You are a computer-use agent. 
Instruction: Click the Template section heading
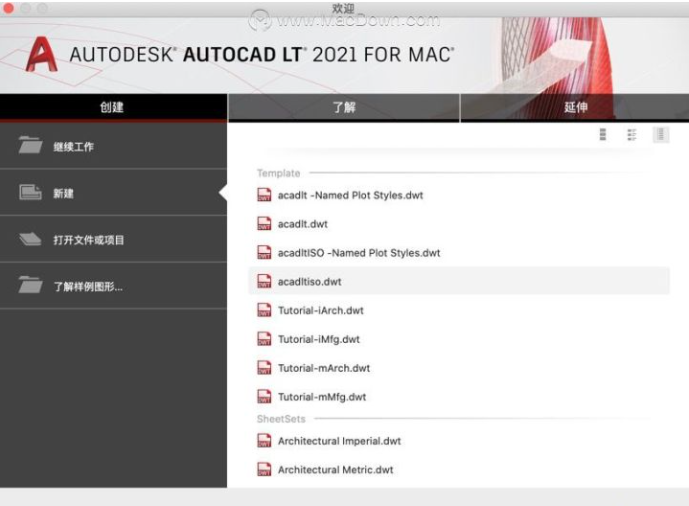279,173
